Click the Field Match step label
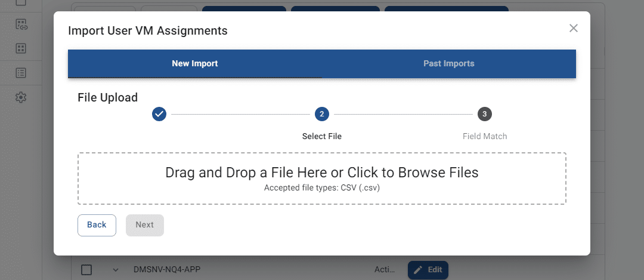 (x=484, y=136)
